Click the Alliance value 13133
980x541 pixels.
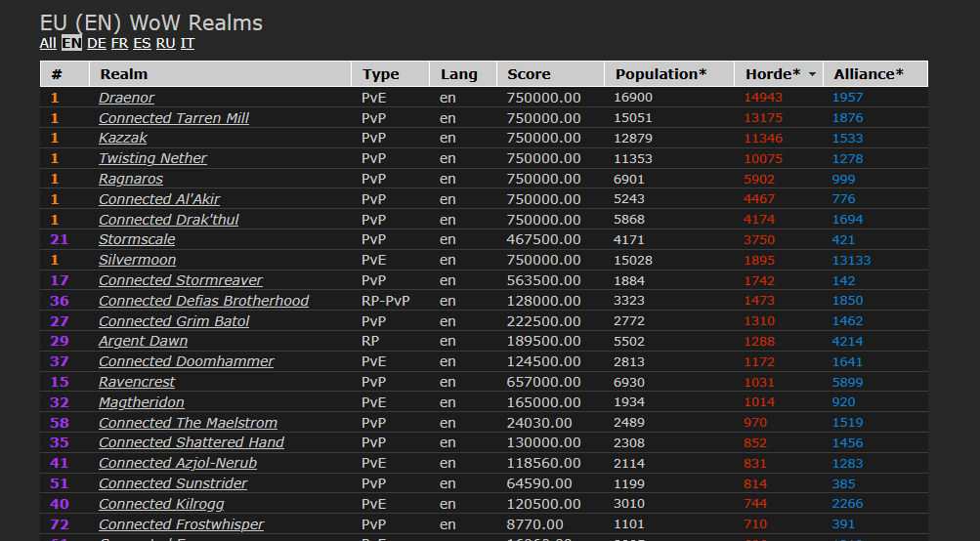[x=851, y=260]
